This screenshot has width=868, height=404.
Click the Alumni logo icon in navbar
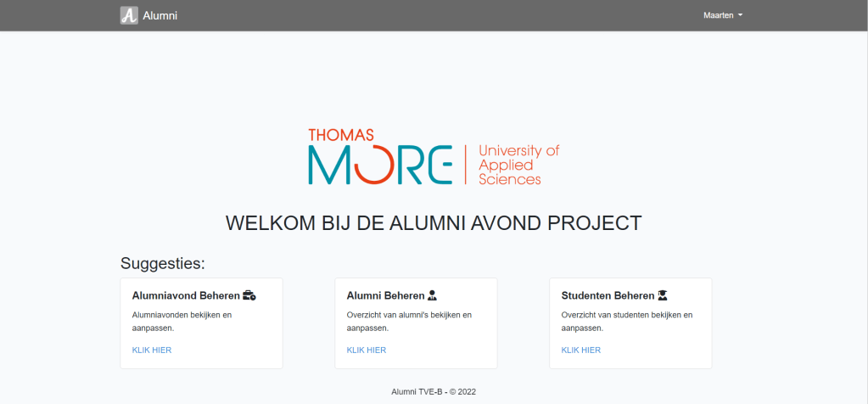click(x=129, y=15)
